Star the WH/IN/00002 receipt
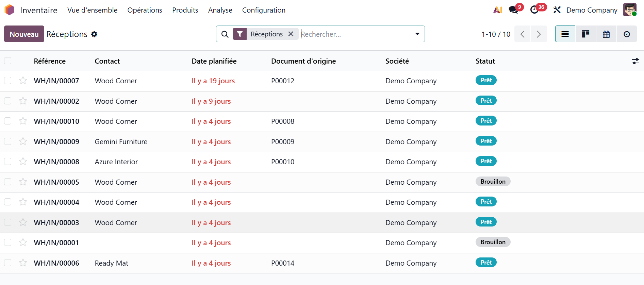Viewport: 644px width, 285px height. pos(23,101)
